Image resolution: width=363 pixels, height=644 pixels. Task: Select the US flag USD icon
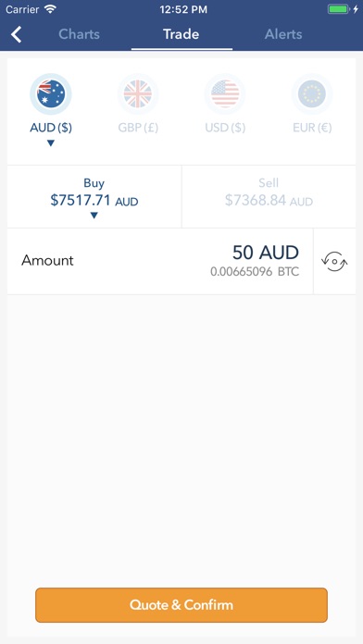pyautogui.click(x=225, y=94)
